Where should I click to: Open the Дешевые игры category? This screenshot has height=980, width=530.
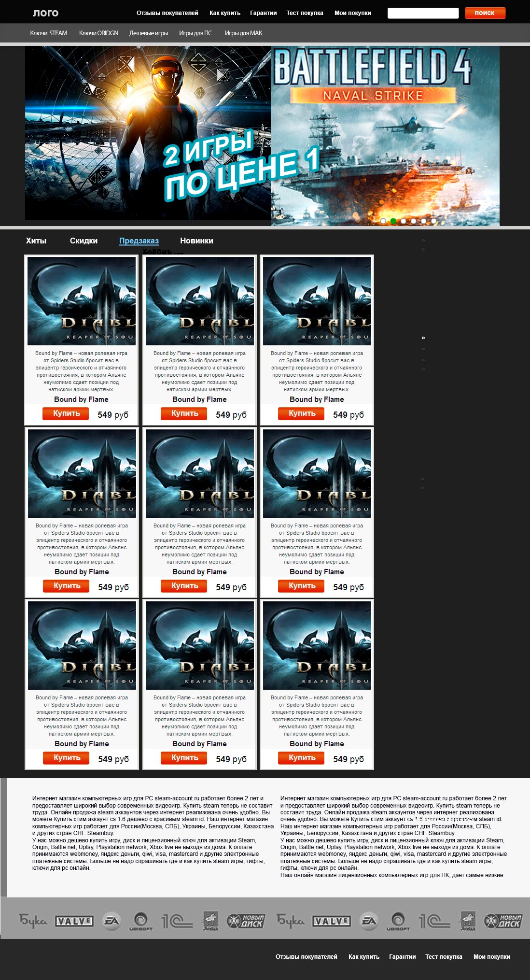point(149,33)
